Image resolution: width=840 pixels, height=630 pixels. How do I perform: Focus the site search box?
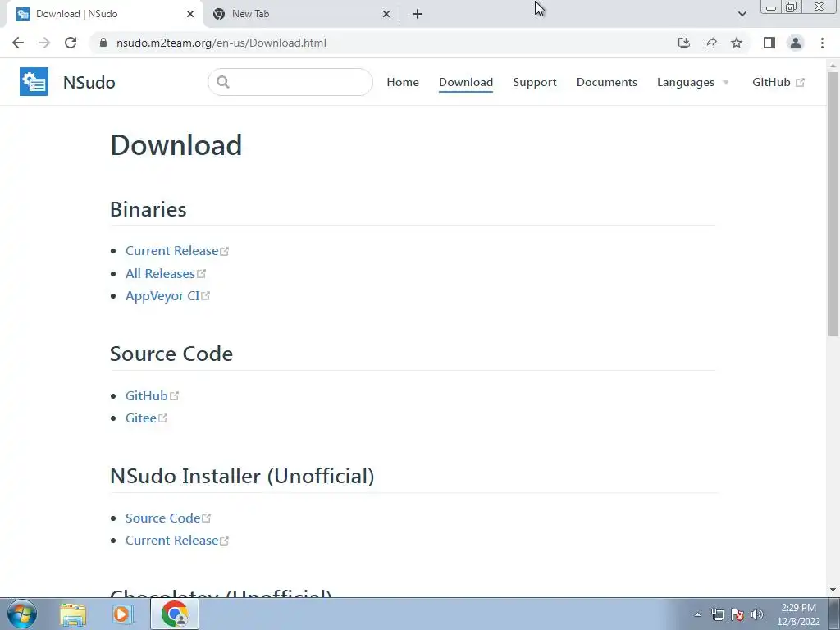[290, 81]
